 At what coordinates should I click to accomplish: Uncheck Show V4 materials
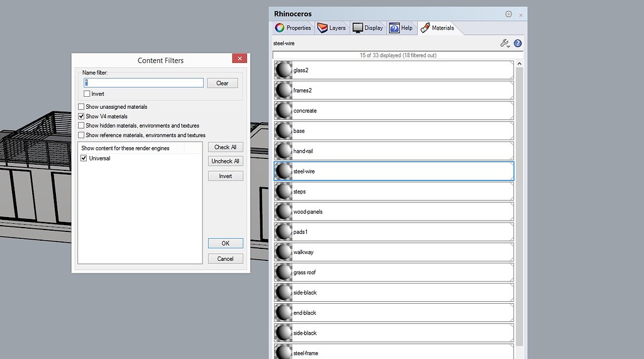coord(81,116)
